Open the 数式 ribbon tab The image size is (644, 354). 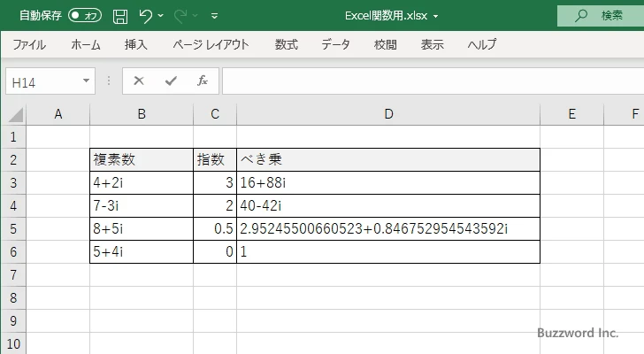(287, 44)
